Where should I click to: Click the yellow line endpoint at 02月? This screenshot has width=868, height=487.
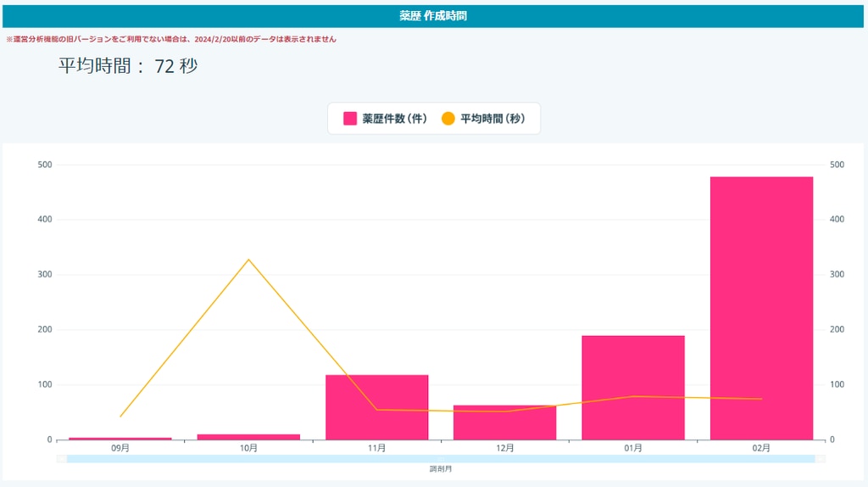tap(761, 399)
